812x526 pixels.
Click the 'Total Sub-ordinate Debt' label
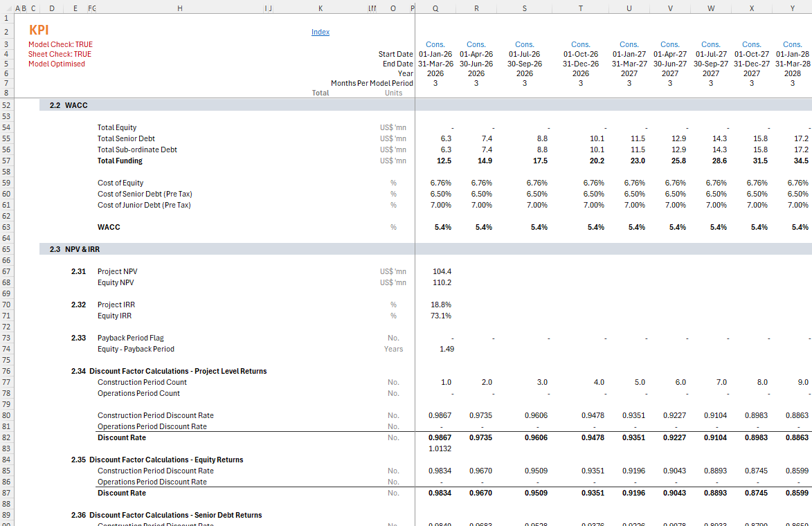point(137,149)
